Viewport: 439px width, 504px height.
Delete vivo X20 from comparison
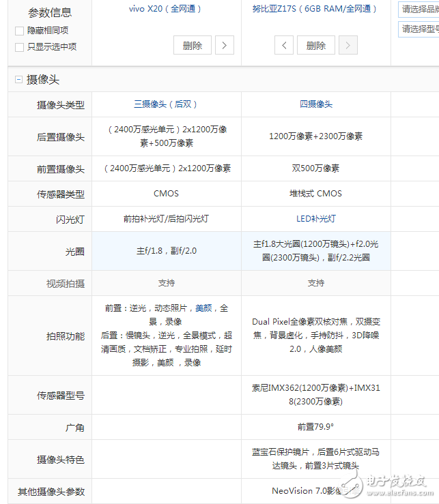point(192,45)
